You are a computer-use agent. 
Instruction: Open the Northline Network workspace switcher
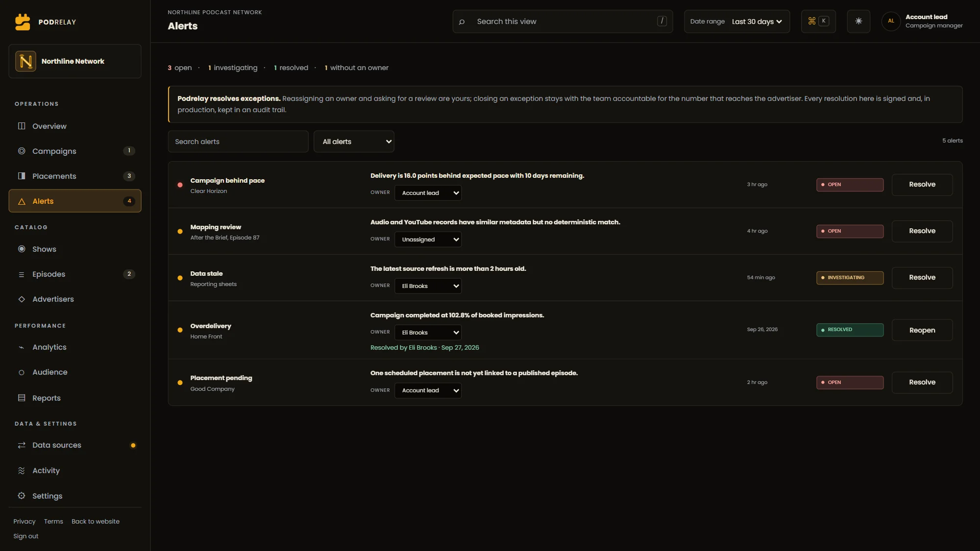click(x=75, y=61)
